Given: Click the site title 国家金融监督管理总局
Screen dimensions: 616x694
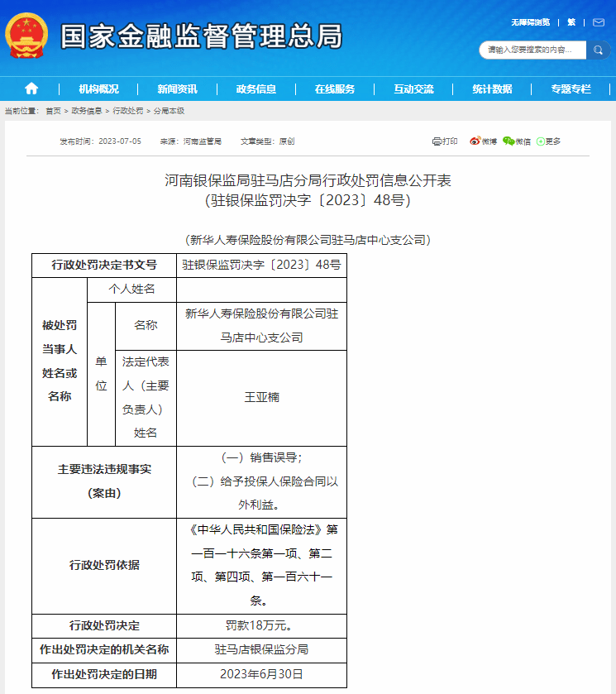Looking at the screenshot, I should pos(202,36).
